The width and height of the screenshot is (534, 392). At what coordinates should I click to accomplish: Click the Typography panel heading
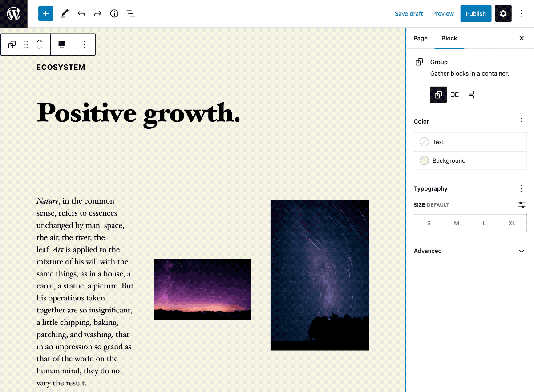tap(430, 188)
